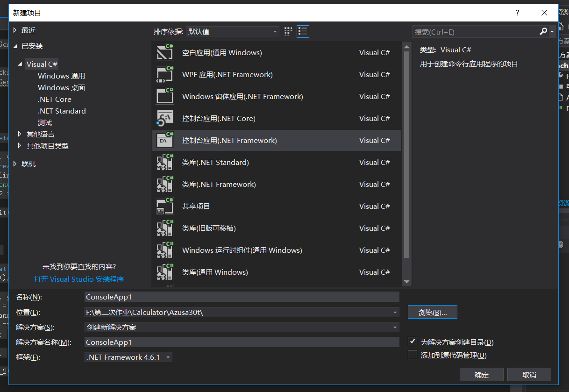Click the 类库(通用 Windows) template icon
The width and height of the screenshot is (569, 392).
click(165, 272)
